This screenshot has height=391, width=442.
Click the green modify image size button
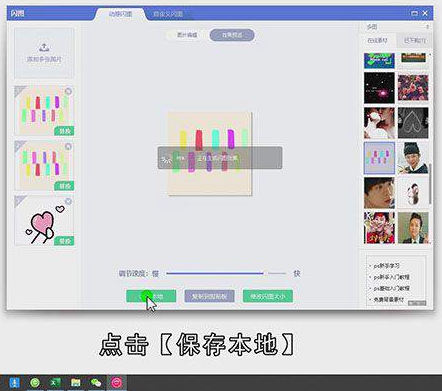coord(268,296)
